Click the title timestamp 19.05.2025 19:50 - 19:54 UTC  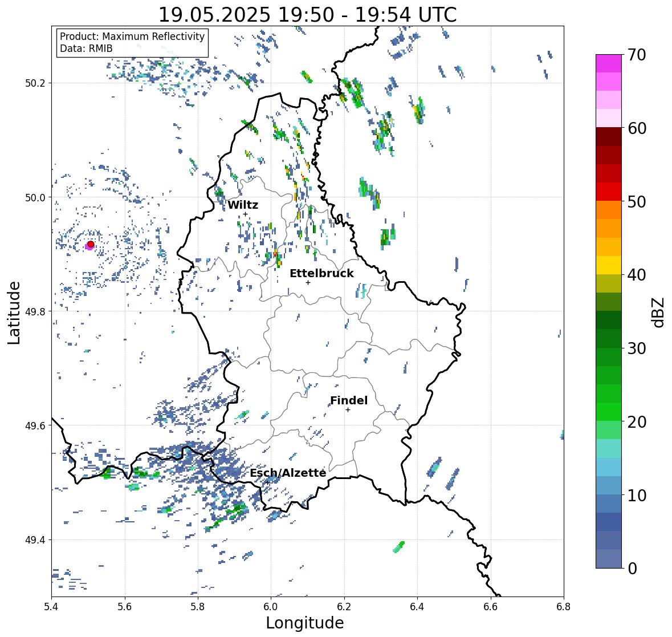click(307, 15)
